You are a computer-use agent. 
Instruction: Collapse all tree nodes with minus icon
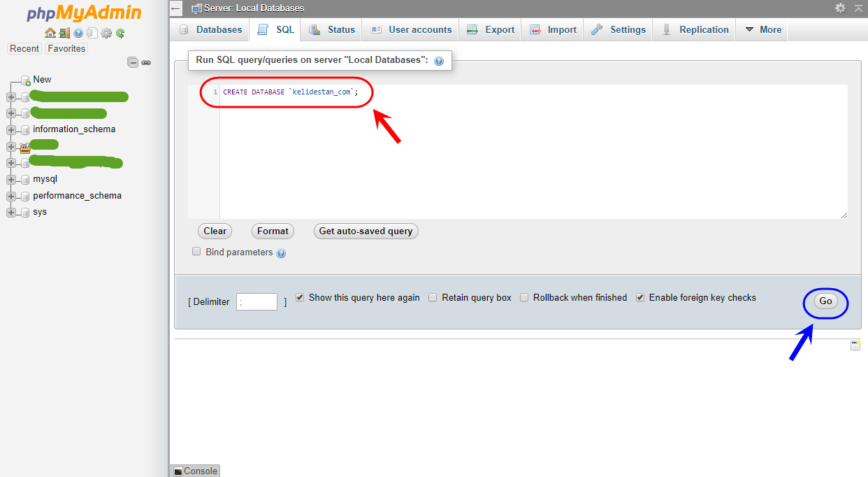[x=133, y=62]
